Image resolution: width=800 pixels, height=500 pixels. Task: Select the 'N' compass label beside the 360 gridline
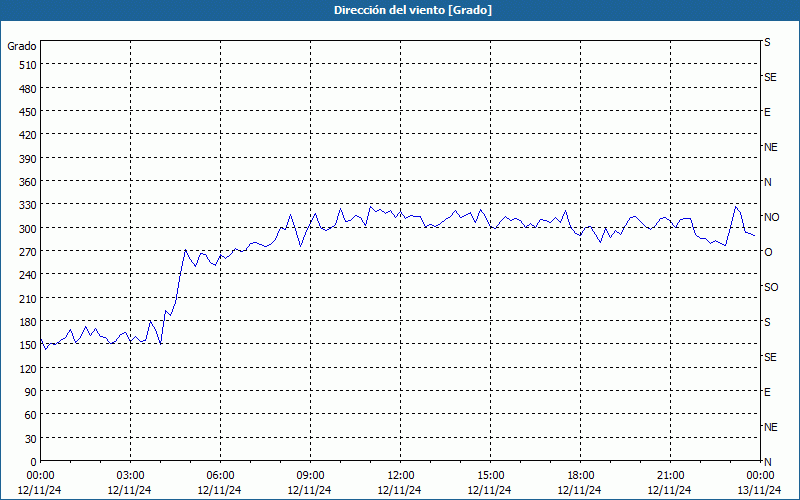coord(767,182)
